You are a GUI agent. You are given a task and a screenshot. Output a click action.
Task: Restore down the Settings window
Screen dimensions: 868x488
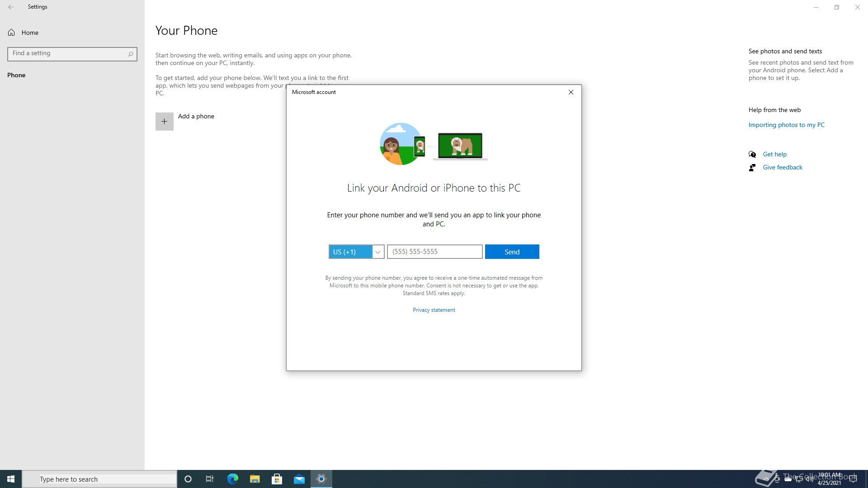point(837,7)
